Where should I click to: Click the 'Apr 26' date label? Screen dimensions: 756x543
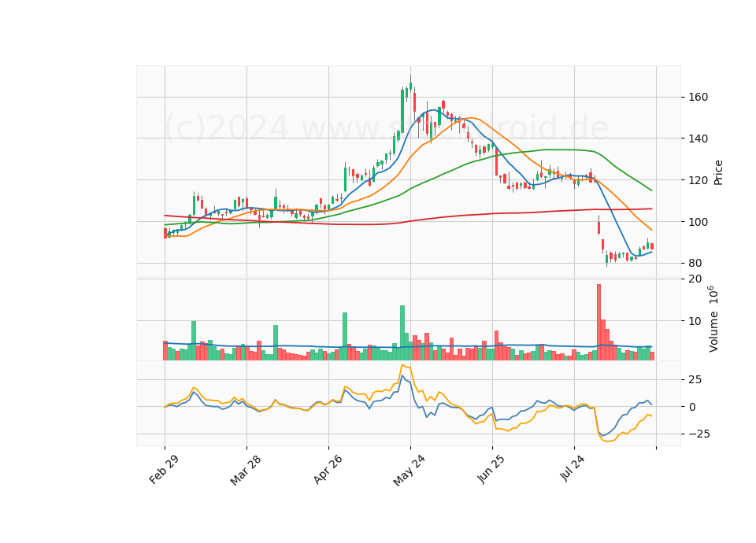(x=328, y=469)
